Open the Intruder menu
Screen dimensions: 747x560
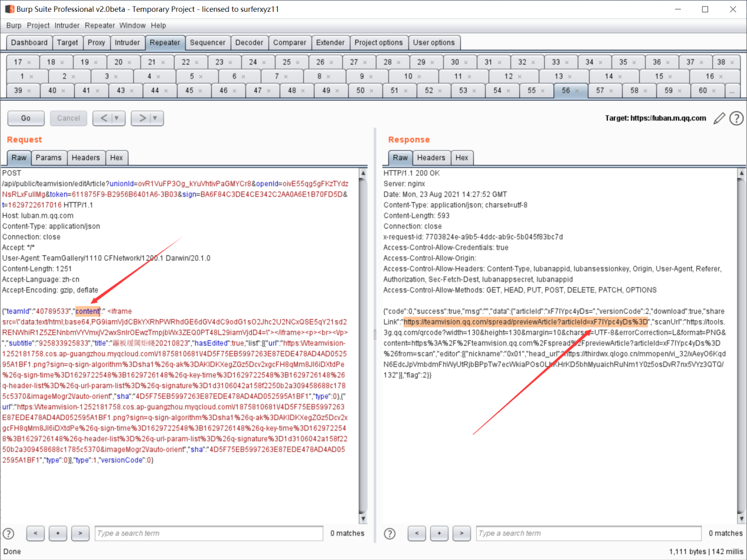pyautogui.click(x=67, y=26)
